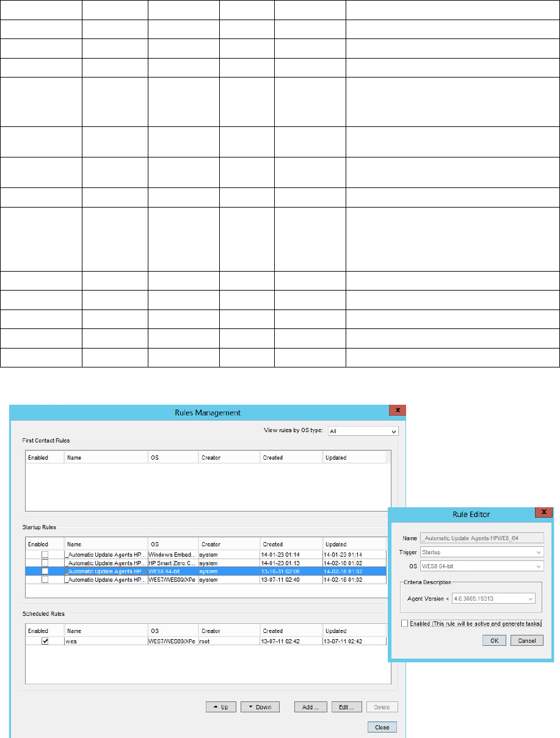Confirm Rule Editor with OK
Screen dimensions: 560x738
point(493,640)
